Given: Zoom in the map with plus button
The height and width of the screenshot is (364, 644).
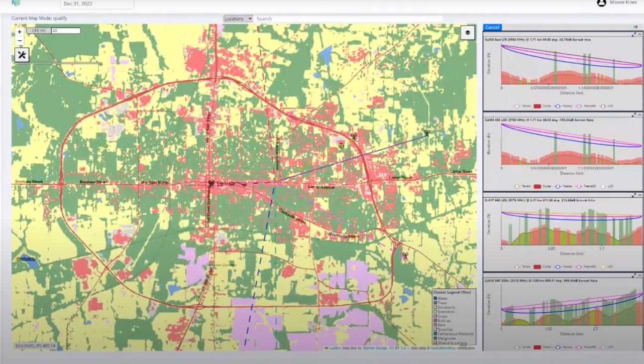Looking at the screenshot, I should pyautogui.click(x=19, y=32).
